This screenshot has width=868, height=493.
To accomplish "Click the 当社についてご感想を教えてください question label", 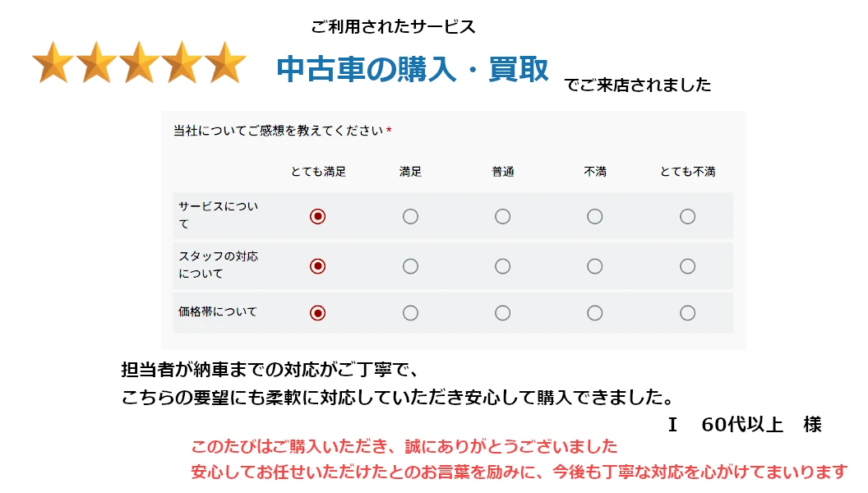I will click(278, 131).
